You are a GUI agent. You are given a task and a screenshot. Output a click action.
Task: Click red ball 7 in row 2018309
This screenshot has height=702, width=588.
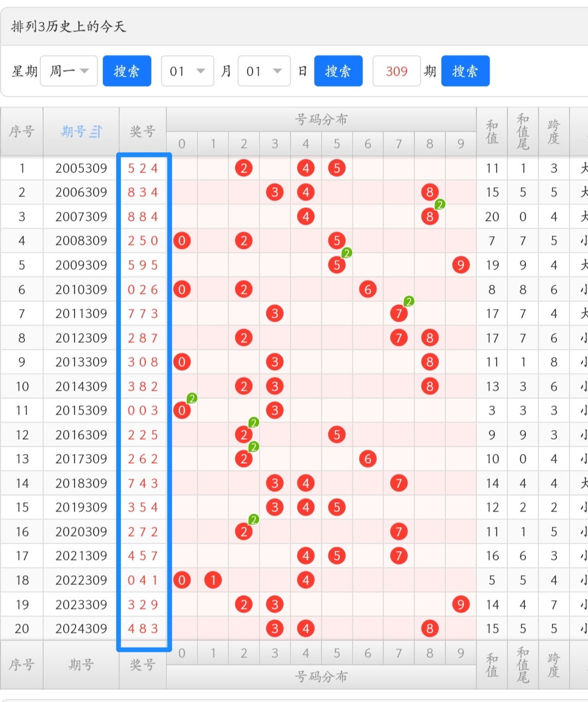click(x=399, y=483)
